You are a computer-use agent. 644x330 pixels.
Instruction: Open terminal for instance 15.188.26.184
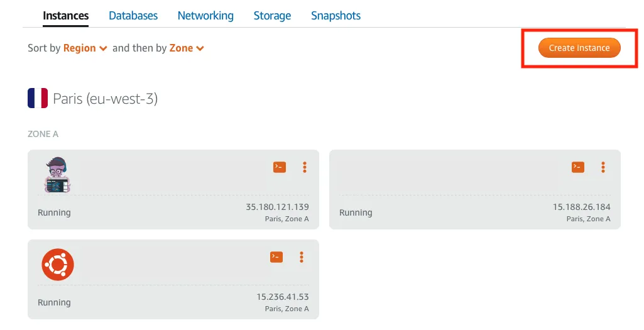578,167
